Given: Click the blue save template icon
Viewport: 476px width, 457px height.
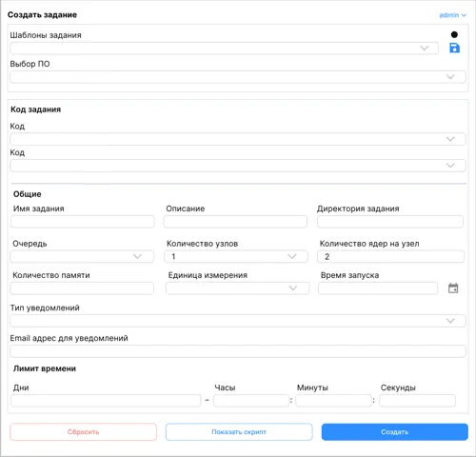Looking at the screenshot, I should (454, 48).
